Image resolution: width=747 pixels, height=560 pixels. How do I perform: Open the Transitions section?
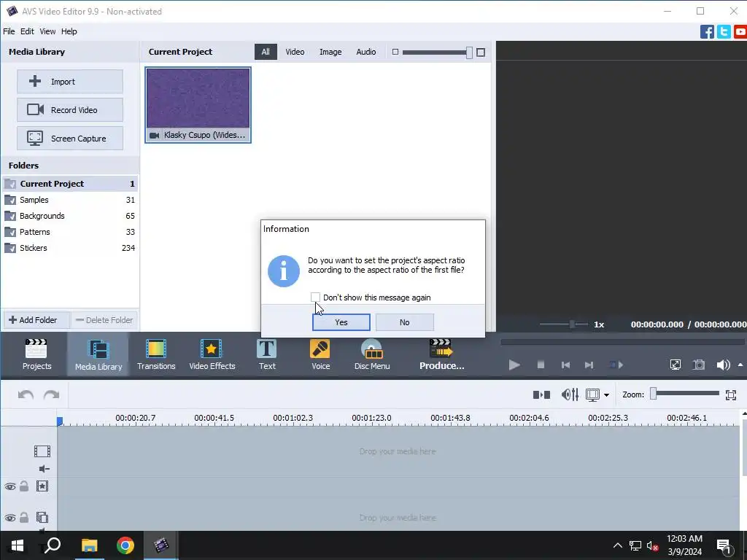coord(156,354)
